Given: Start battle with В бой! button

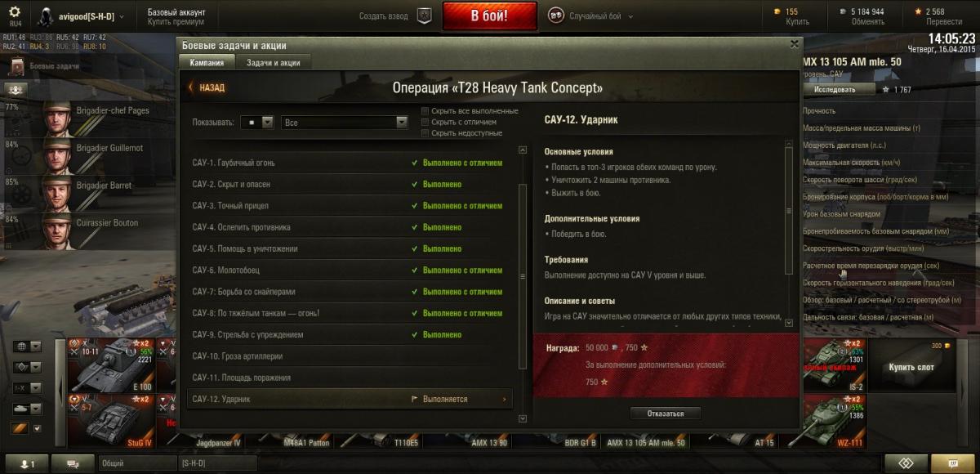Looking at the screenshot, I should [x=490, y=16].
